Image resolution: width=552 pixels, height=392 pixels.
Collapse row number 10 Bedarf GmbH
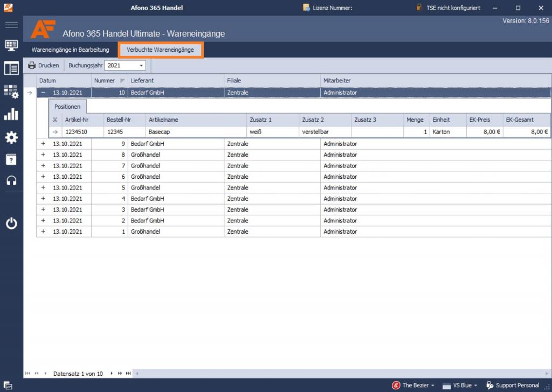click(x=43, y=93)
